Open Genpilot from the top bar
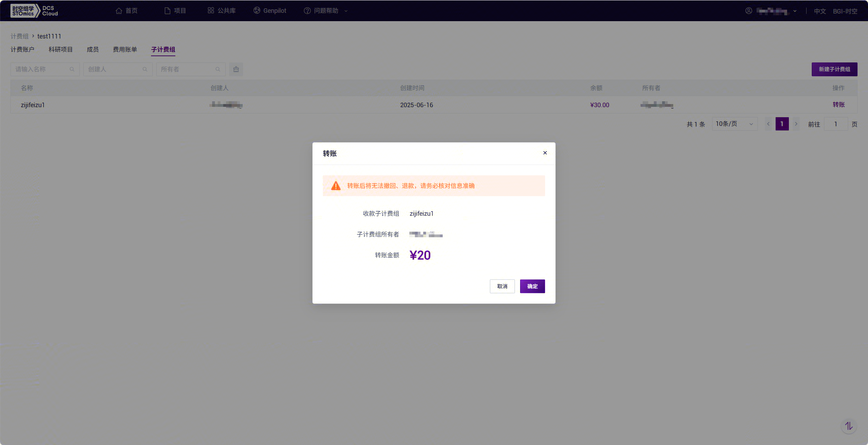The width and height of the screenshot is (868, 445). coord(270,11)
